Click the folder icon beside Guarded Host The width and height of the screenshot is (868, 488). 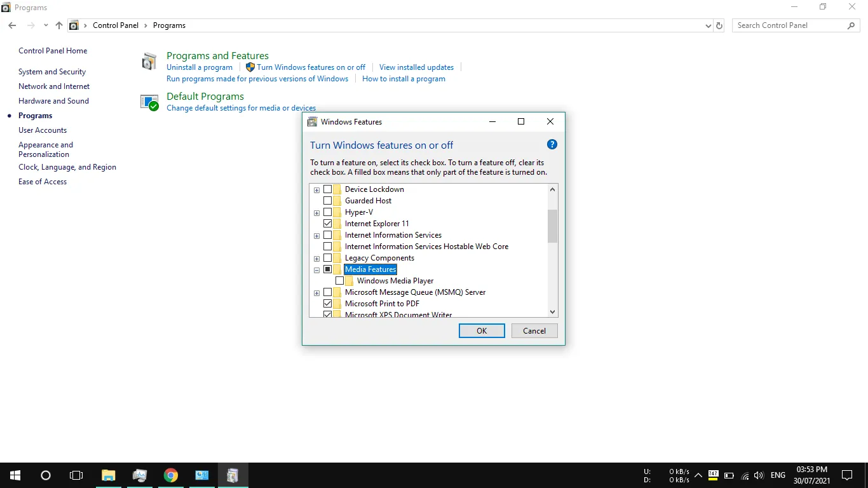[x=337, y=201]
